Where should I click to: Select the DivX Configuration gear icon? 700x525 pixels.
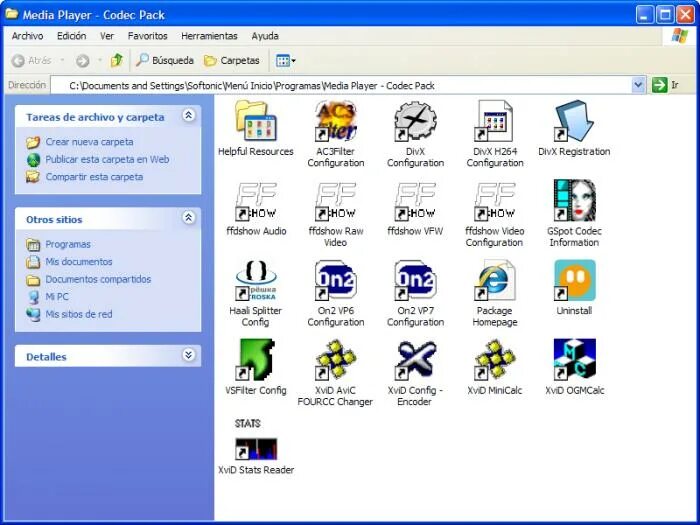point(415,121)
